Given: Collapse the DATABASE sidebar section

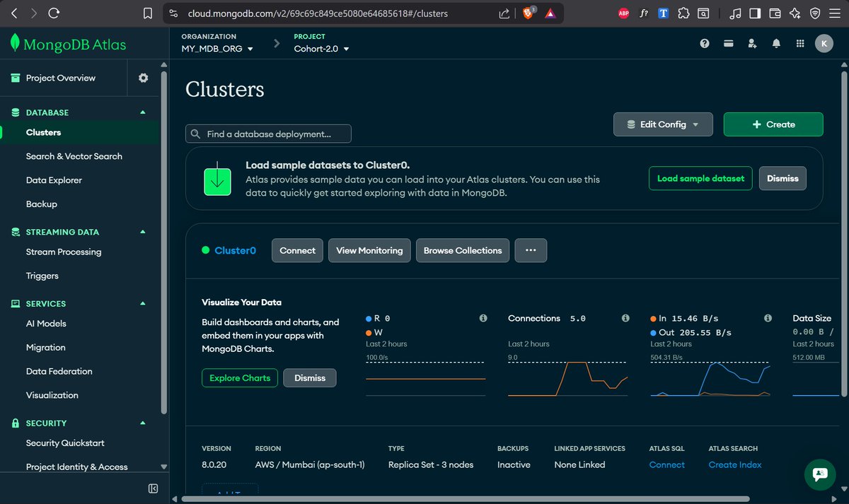Looking at the screenshot, I should (x=143, y=112).
